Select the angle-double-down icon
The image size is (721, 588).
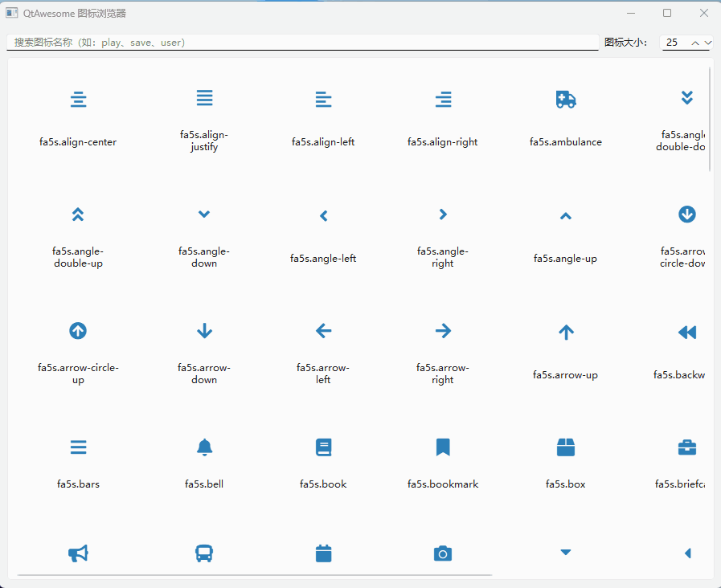pyautogui.click(x=687, y=98)
